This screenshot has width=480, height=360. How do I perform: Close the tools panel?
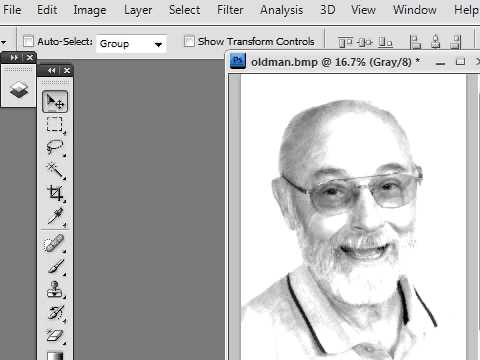[67, 71]
